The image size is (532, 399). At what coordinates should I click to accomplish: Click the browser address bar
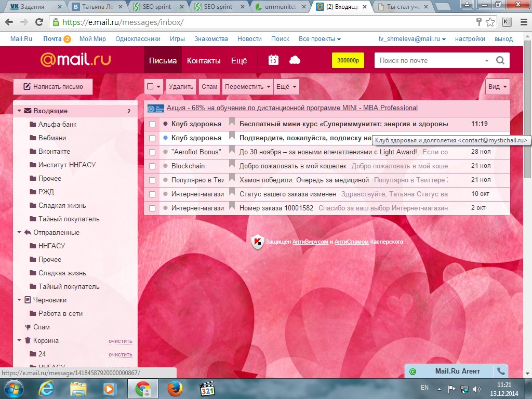pos(261,22)
